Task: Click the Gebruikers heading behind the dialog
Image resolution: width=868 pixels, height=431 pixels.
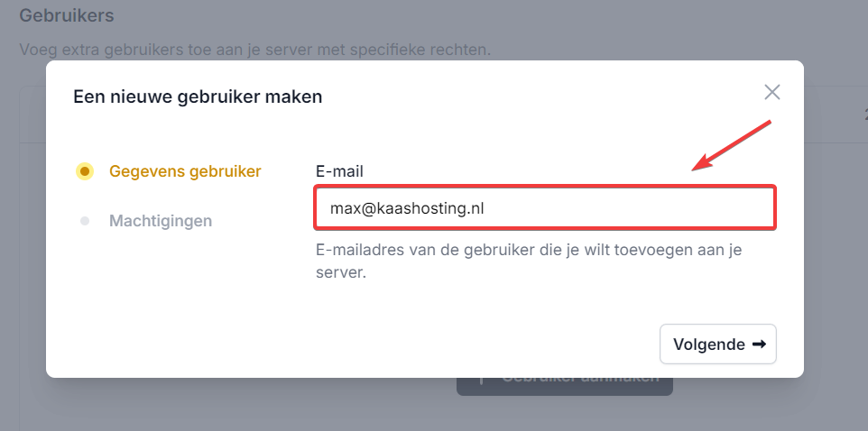Action: 67,15
